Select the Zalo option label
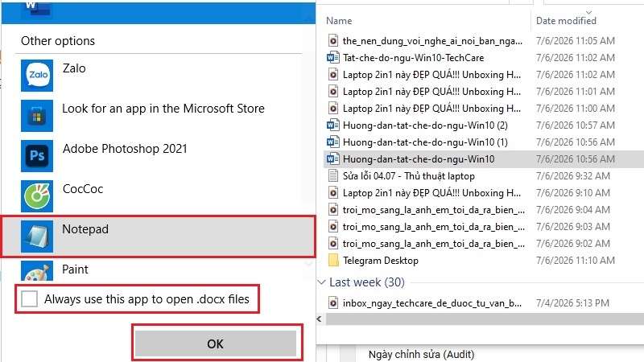This screenshot has width=644, height=362. (x=74, y=68)
